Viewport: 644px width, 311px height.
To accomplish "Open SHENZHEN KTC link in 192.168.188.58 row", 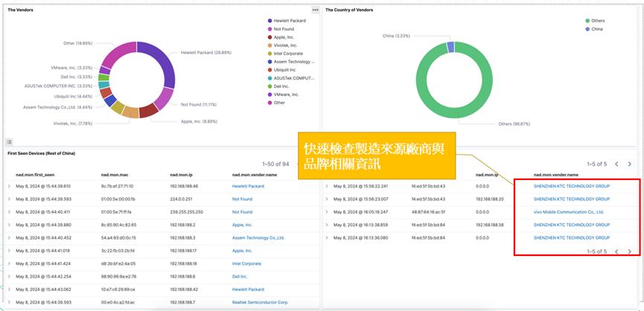I will [x=572, y=225].
